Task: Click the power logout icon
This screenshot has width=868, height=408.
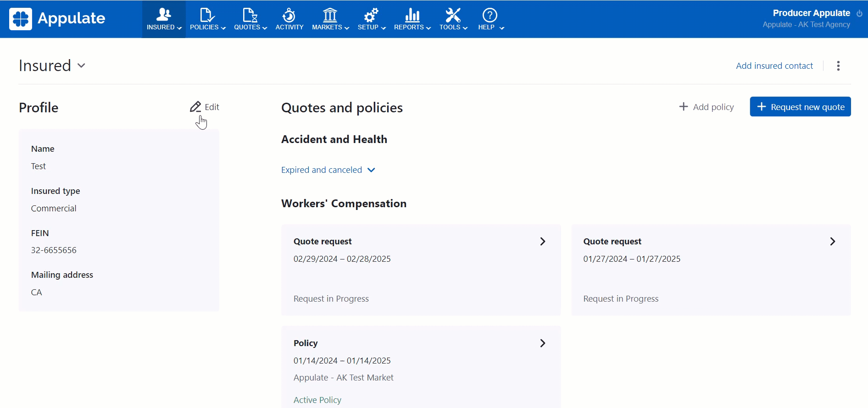Action: pos(859,13)
